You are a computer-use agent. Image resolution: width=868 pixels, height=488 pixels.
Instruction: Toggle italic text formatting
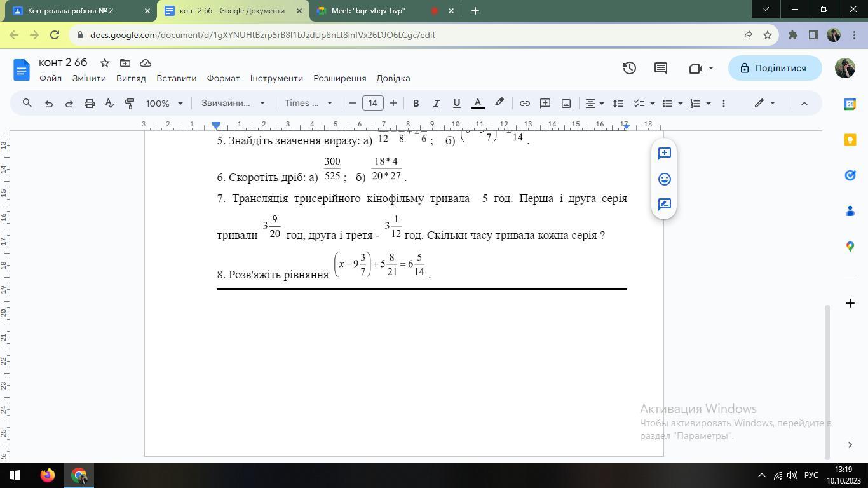pyautogui.click(x=436, y=104)
